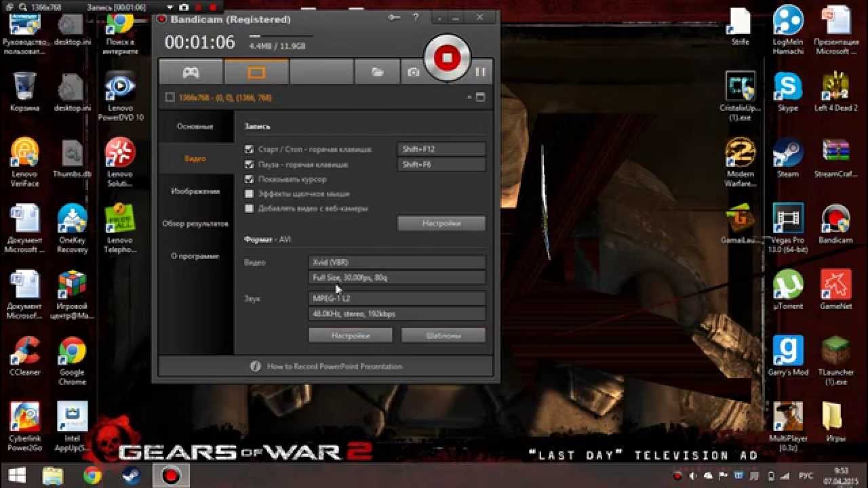Pause the recording in Bandicam
The width and height of the screenshot is (868, 488).
480,71
